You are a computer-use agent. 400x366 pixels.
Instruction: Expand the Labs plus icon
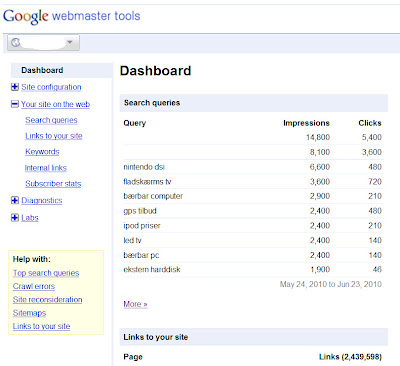(x=15, y=218)
